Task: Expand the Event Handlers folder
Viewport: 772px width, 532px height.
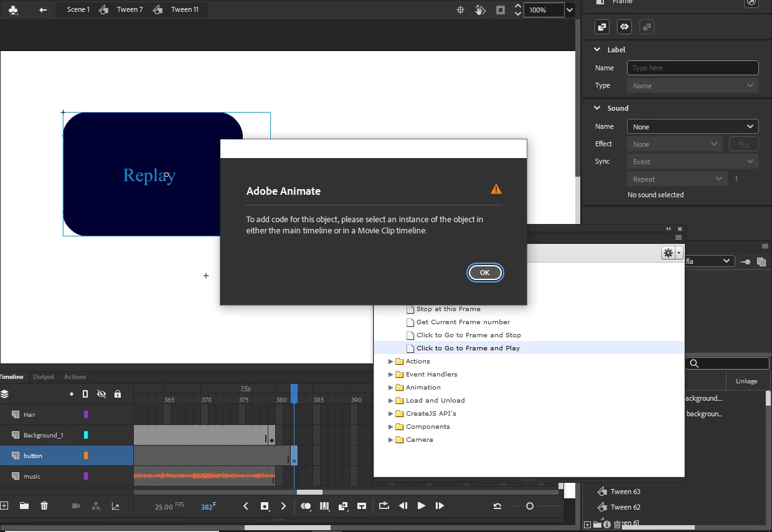Action: coord(391,374)
